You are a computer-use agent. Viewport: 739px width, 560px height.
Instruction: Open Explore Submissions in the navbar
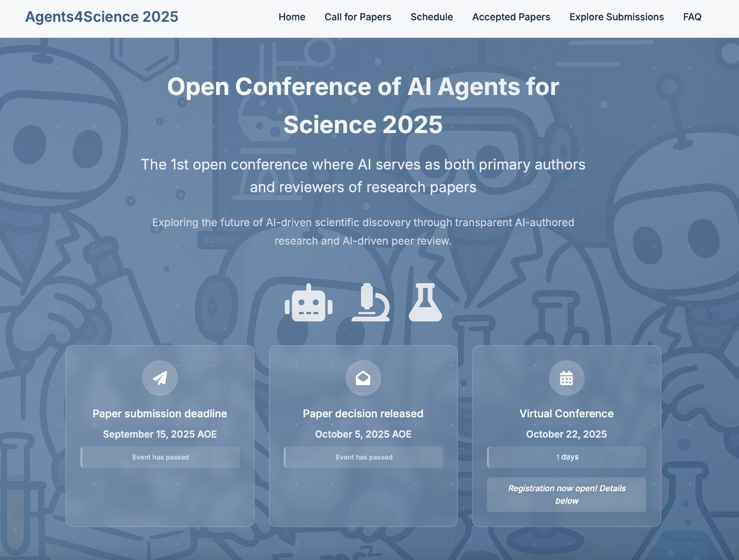616,17
